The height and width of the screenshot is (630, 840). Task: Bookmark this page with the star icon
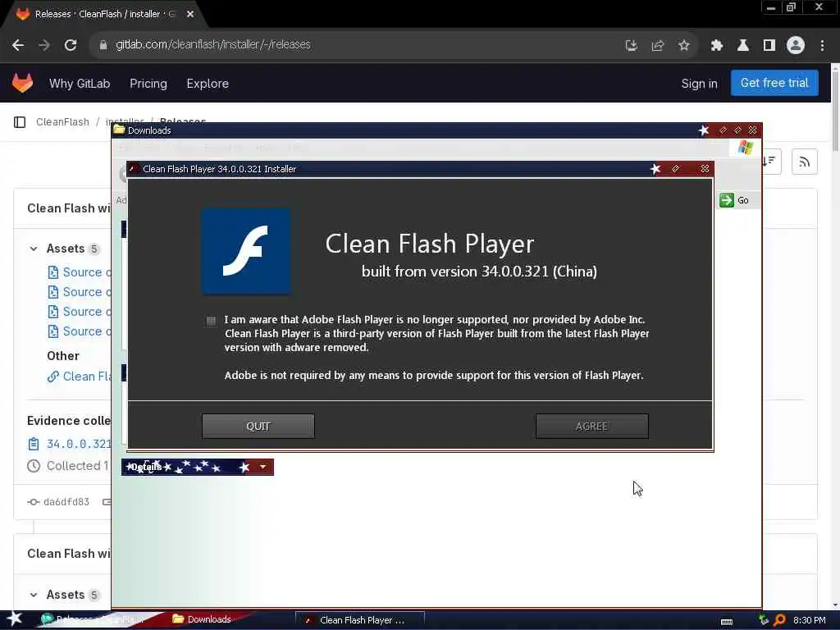tap(683, 46)
